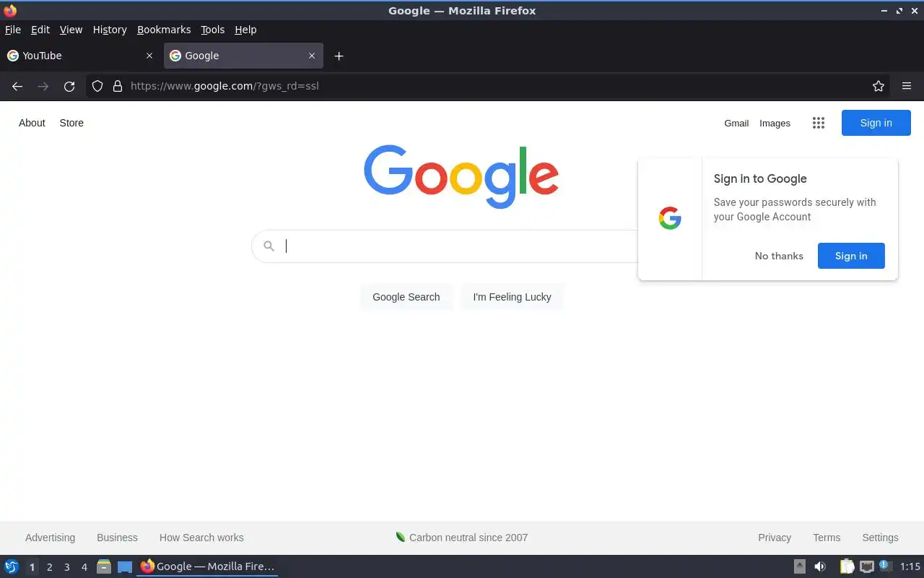
Task: Open the tracking protection shield icon
Action: [97, 86]
